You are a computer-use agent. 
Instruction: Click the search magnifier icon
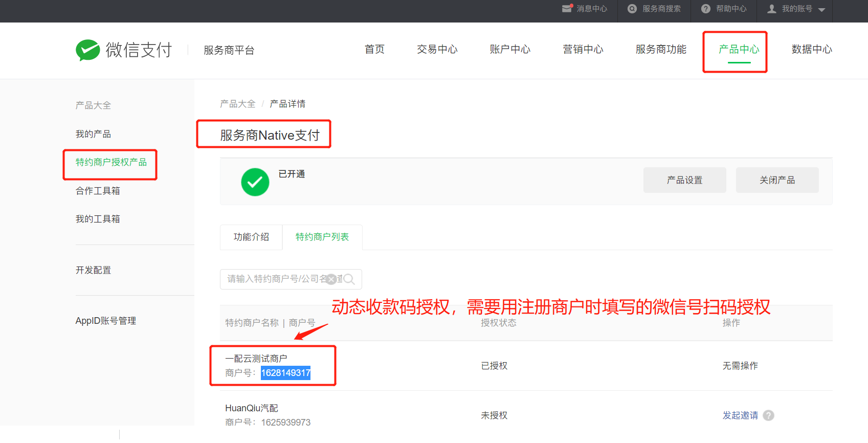tap(349, 279)
